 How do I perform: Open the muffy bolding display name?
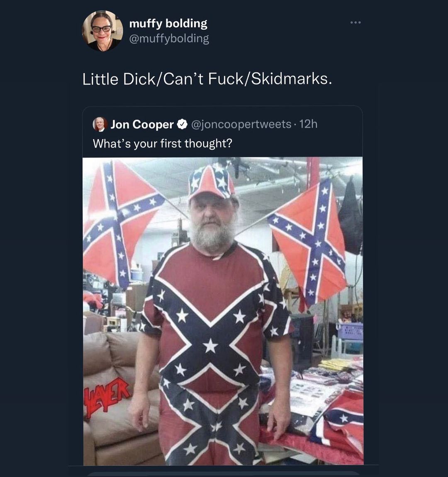pyautogui.click(x=168, y=24)
